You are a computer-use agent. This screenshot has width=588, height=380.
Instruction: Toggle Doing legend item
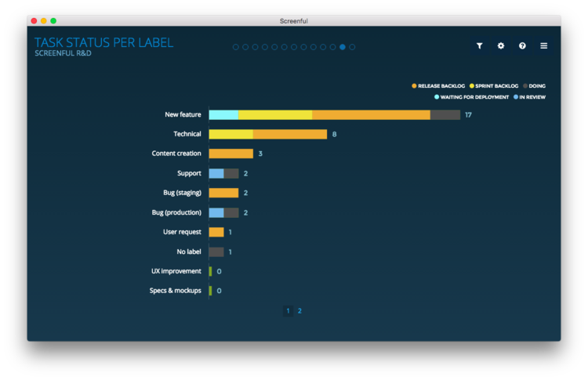point(536,85)
